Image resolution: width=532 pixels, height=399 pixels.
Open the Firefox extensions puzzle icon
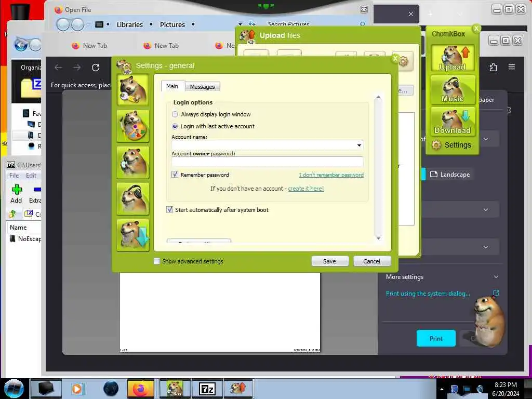click(494, 67)
